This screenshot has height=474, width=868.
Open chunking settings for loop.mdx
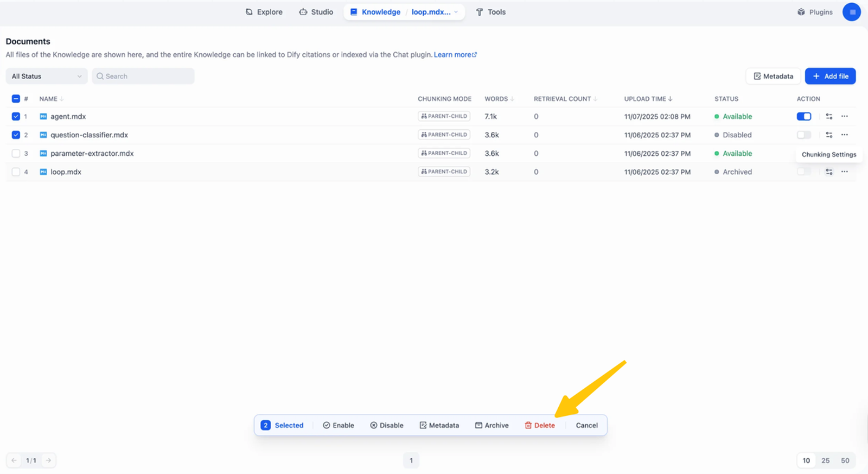829,172
